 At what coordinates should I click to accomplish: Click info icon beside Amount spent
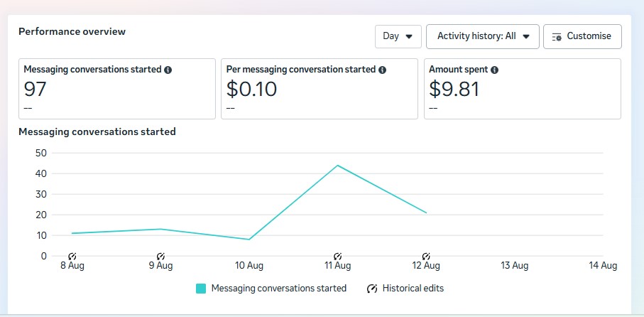click(494, 70)
